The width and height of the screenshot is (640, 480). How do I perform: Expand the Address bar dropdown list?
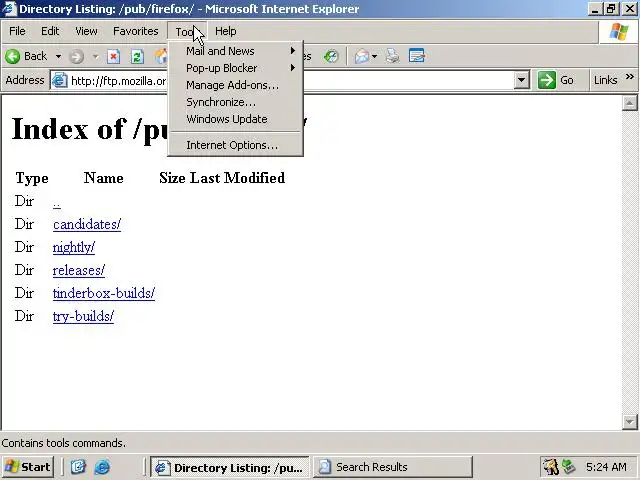522,80
